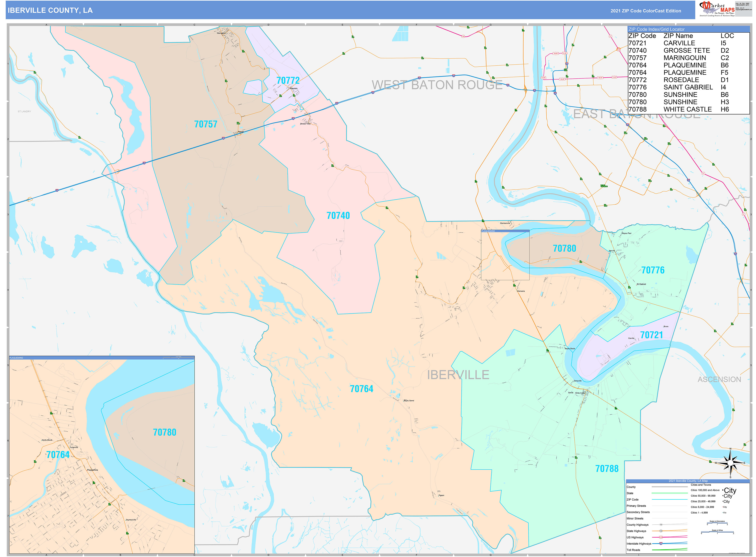
Task: Click the 'US Highways' legend entry
Action: (x=635, y=538)
